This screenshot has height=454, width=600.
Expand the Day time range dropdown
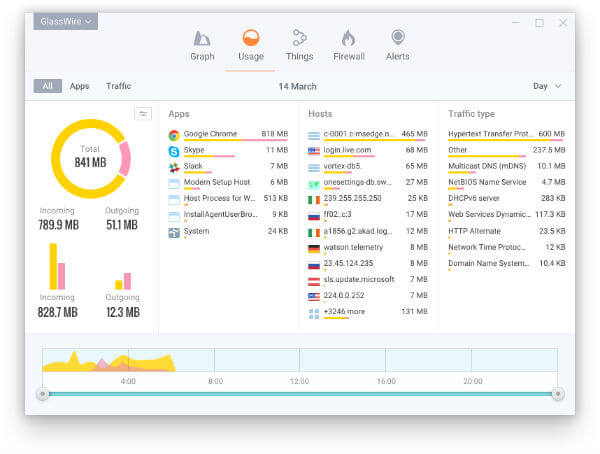(x=547, y=86)
